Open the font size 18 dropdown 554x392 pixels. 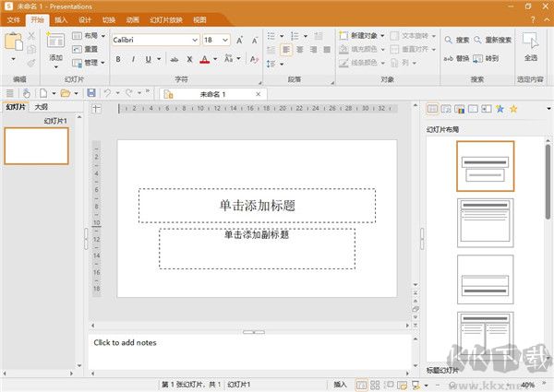click(225, 40)
